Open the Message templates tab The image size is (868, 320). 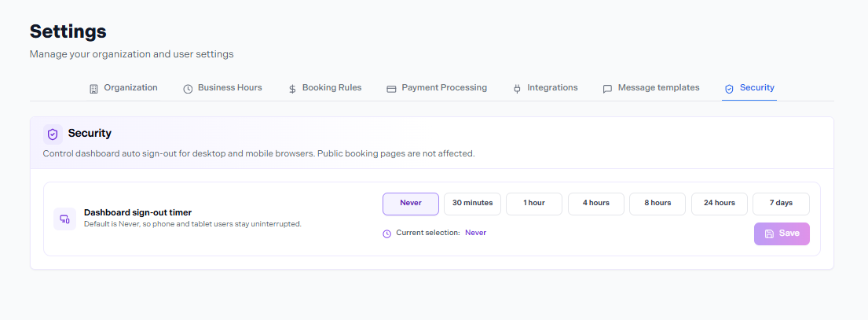tap(651, 88)
